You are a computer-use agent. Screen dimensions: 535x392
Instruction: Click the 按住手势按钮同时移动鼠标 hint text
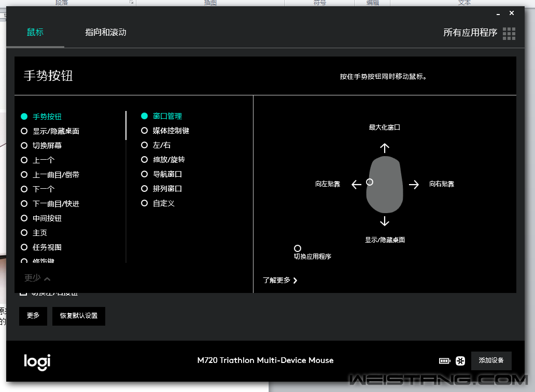point(383,77)
